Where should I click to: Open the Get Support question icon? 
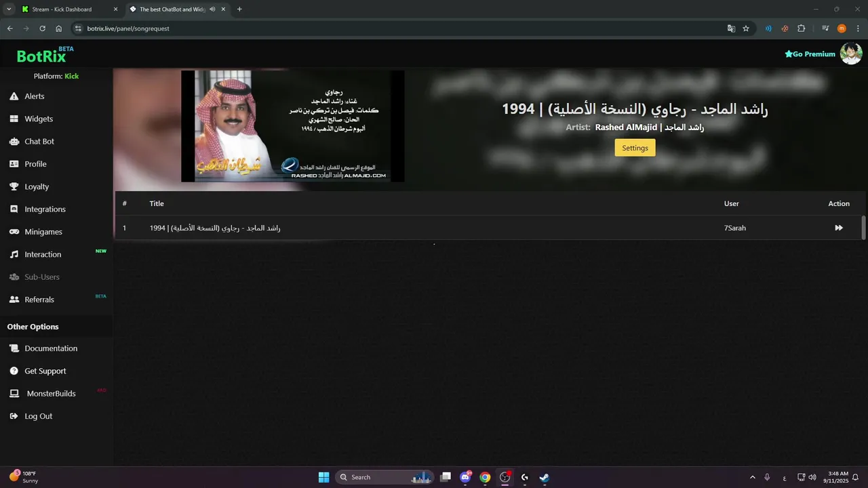[x=14, y=371]
